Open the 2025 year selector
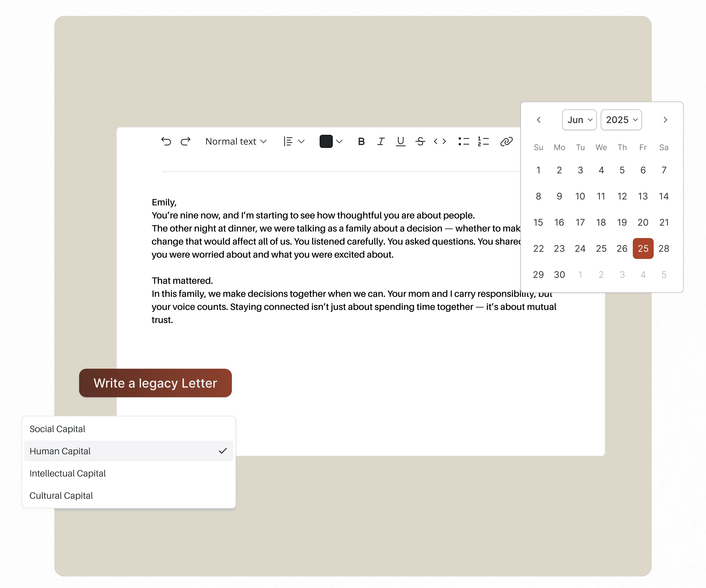706x588 pixels. tap(621, 120)
